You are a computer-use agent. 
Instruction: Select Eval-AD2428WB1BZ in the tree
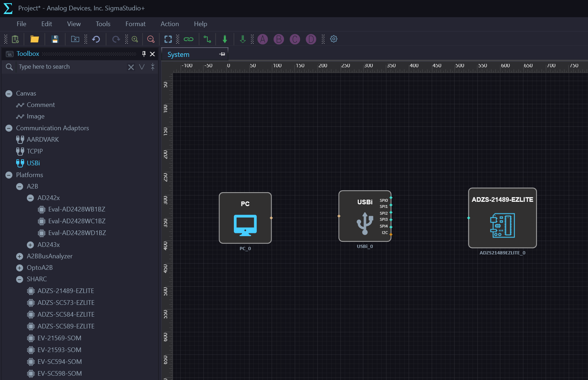pos(77,209)
